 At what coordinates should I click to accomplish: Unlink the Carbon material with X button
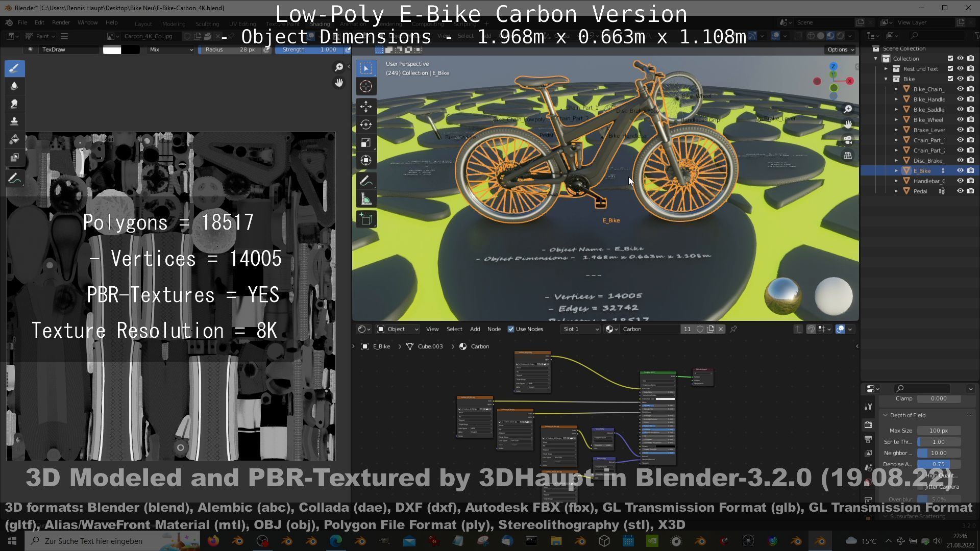[x=721, y=329]
